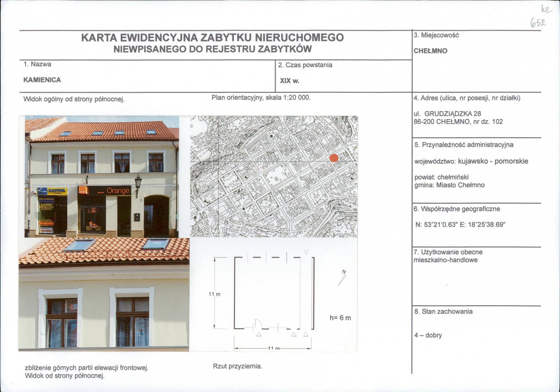Viewport: 560px width, 392px height.
Task: Select the '1. Nazwa' field label
Action: (x=37, y=64)
